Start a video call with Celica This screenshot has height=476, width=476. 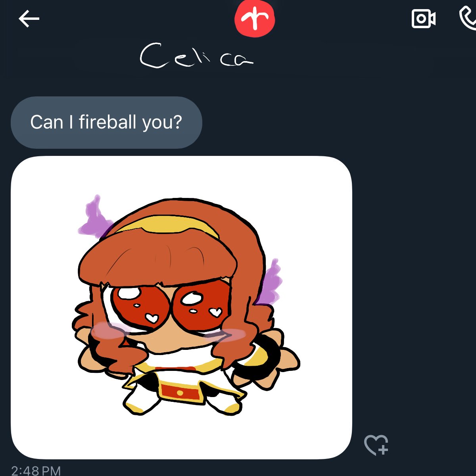424,18
